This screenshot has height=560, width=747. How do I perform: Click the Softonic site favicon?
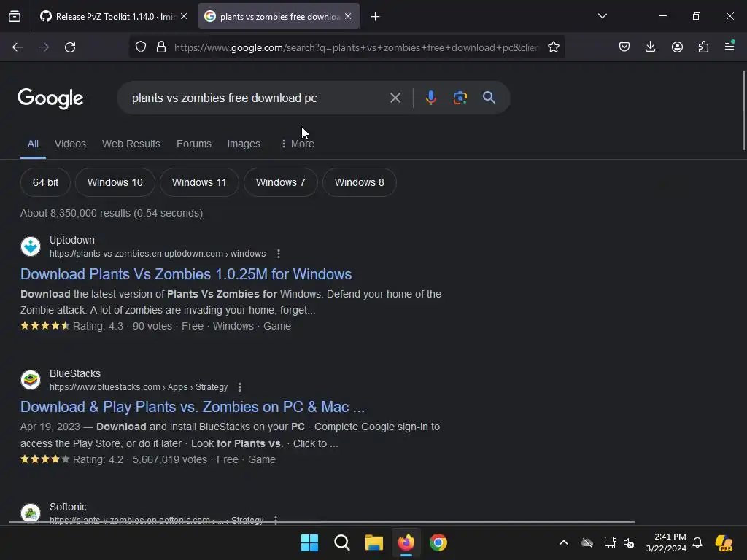tap(31, 513)
